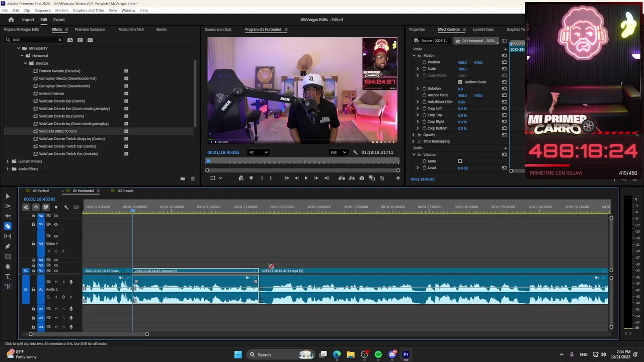Expand the Opacity effect section
This screenshot has height=362, width=644.
click(x=414, y=135)
